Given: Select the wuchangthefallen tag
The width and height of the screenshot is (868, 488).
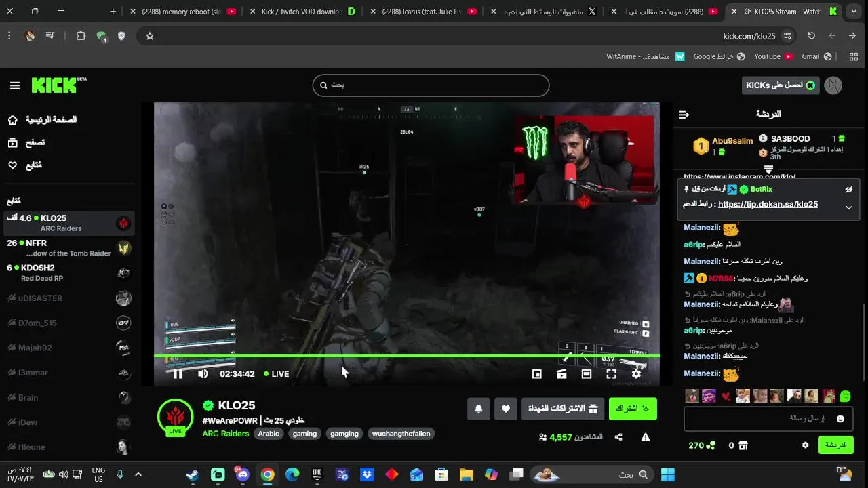Looking at the screenshot, I should click(401, 434).
